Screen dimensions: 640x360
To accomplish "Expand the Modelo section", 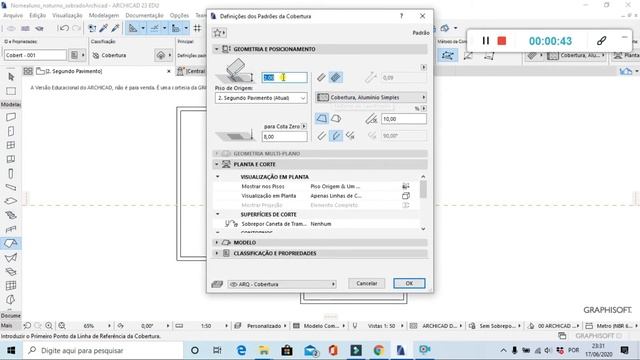I will click(217, 242).
